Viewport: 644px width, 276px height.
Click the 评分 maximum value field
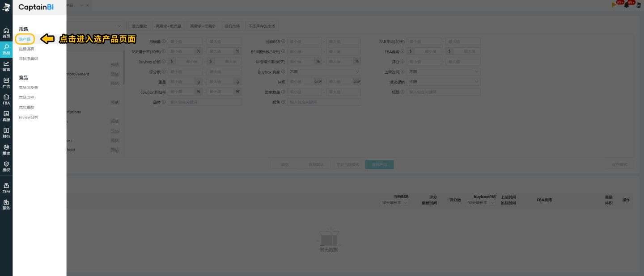[462, 62]
